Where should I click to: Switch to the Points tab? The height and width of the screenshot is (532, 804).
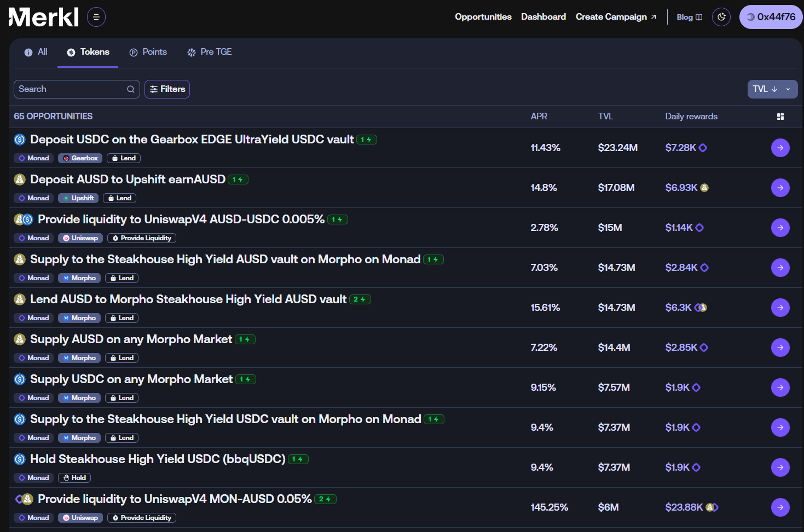148,52
